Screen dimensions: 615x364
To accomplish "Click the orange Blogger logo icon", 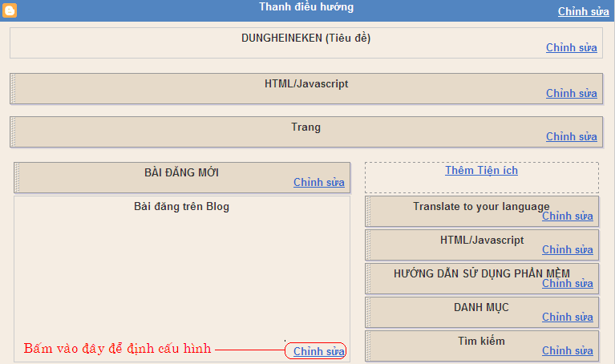I will click(x=10, y=10).
